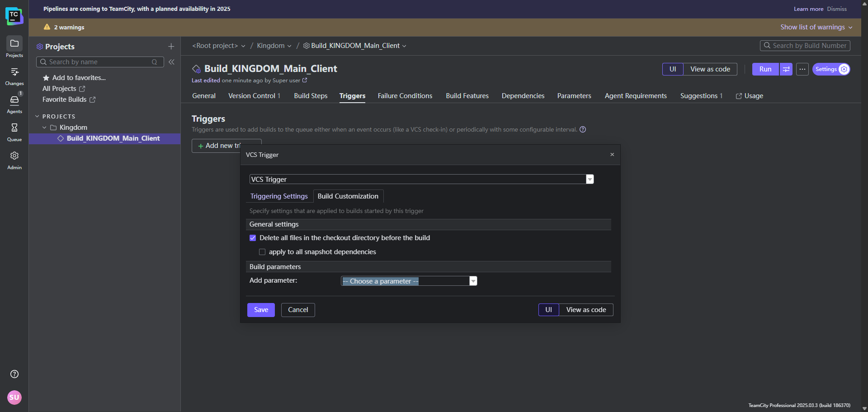The image size is (868, 412).
Task: Focus the Search by name field
Action: pos(100,62)
